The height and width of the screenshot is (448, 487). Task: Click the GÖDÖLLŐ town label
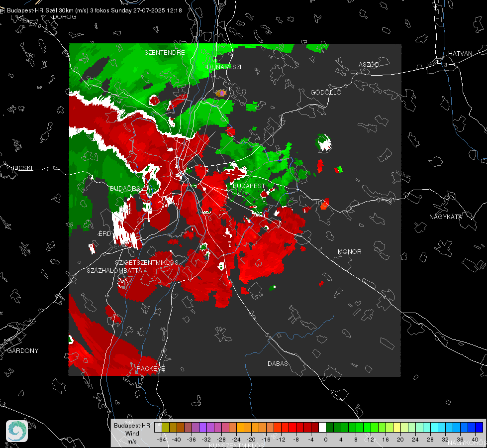(326, 92)
